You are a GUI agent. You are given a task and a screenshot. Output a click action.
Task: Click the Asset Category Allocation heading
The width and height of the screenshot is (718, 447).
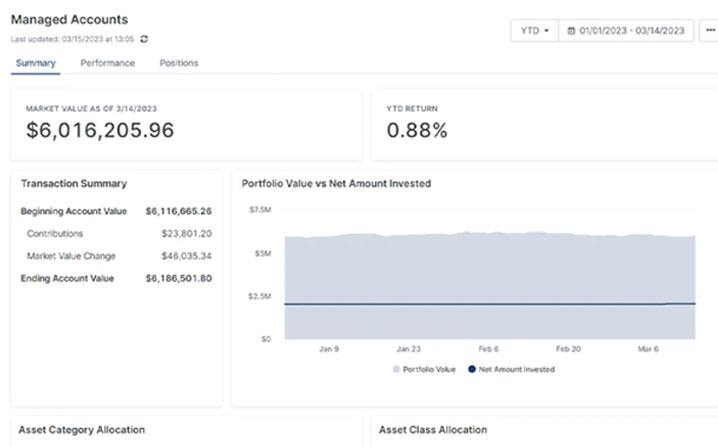pos(83,430)
